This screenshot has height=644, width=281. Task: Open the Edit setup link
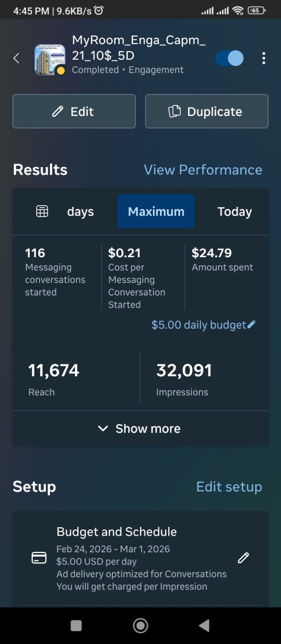(x=229, y=487)
